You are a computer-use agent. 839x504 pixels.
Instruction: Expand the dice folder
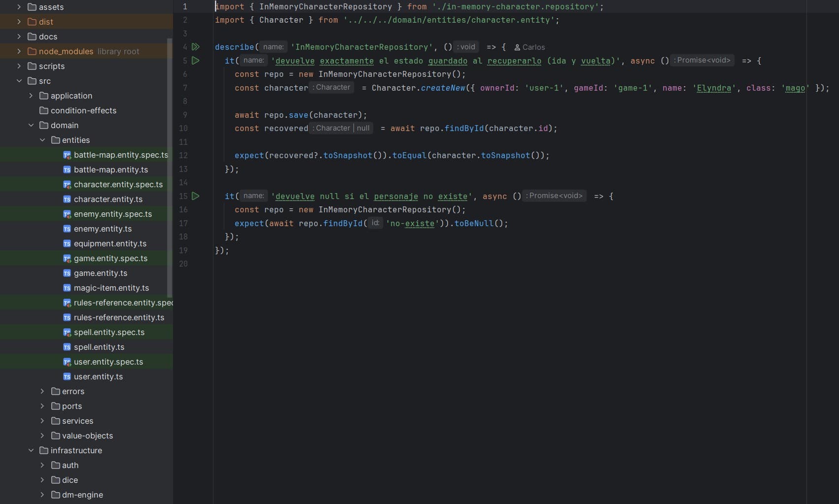point(42,480)
